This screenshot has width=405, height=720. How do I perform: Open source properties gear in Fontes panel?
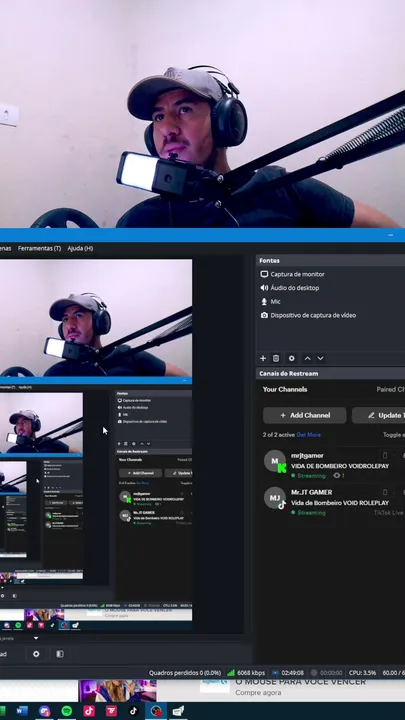click(x=291, y=358)
